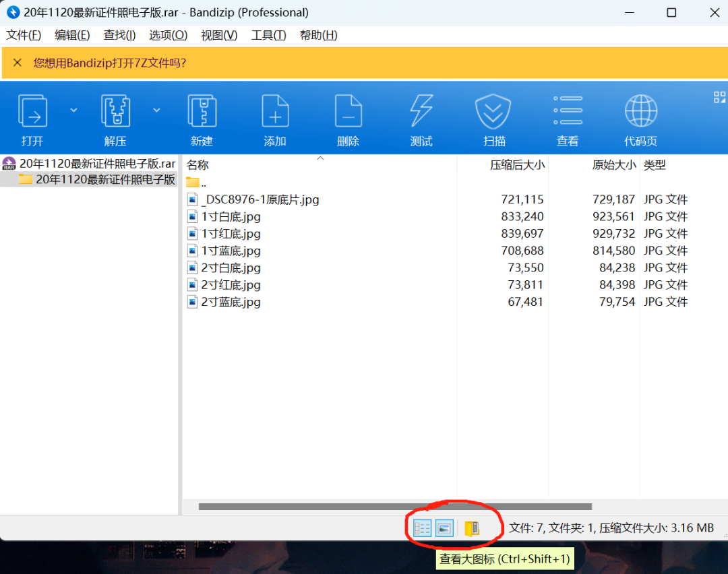Viewport: 728px width, 574px height.
Task: Open the 解压 dropdown arrow
Action: coord(156,109)
